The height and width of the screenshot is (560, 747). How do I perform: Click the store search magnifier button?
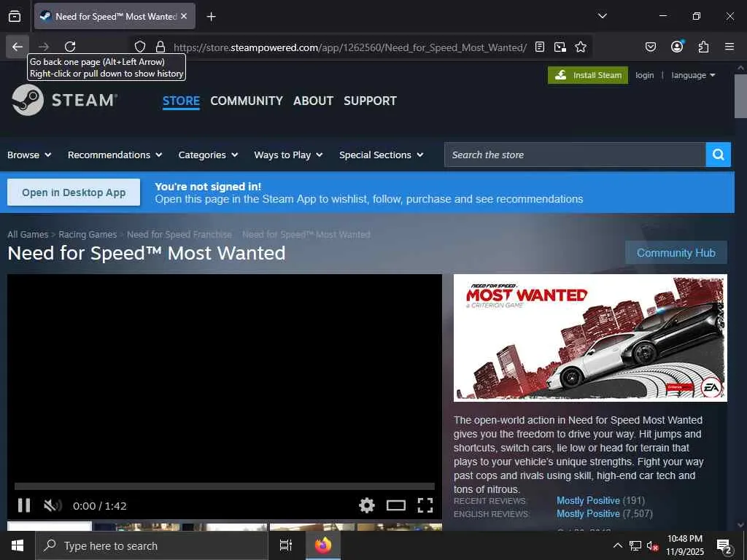pyautogui.click(x=719, y=155)
